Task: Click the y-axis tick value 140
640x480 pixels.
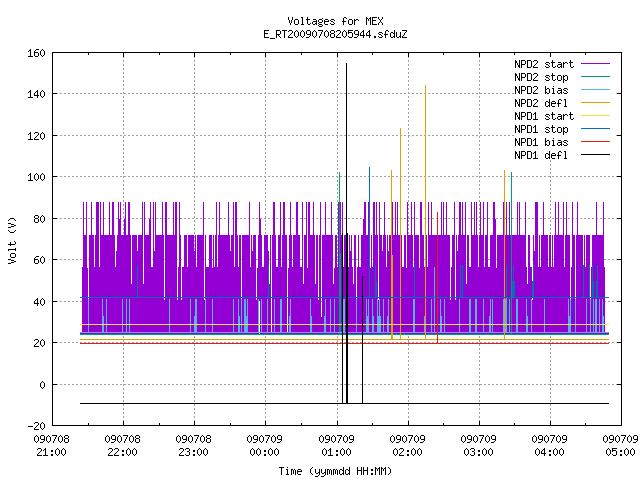Action: click(36, 94)
